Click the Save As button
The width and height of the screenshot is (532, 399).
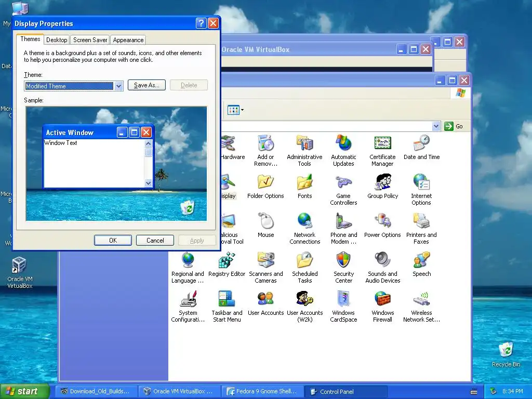coord(147,85)
